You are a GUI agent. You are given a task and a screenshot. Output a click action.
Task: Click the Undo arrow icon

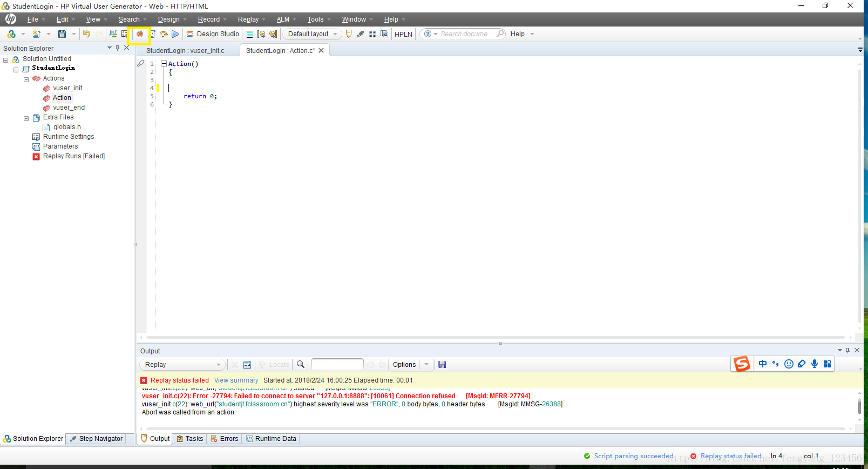pos(86,34)
